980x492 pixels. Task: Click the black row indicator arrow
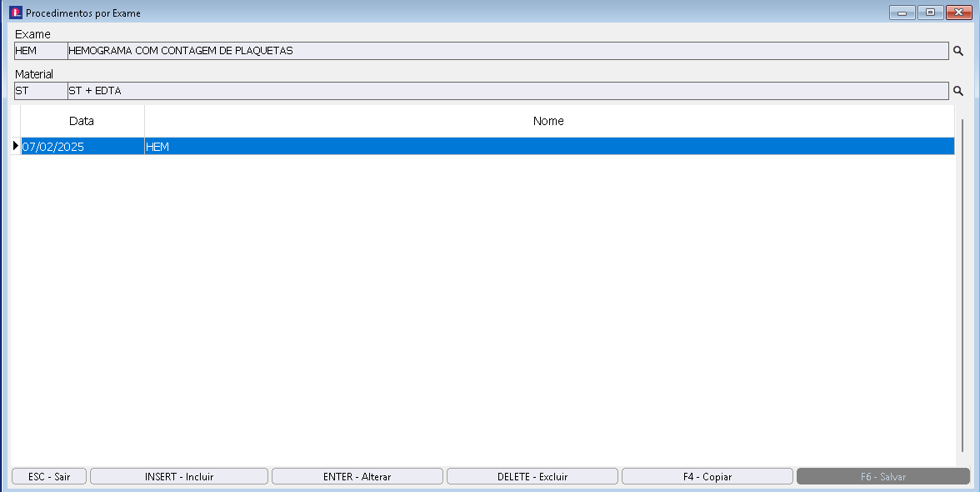coord(15,146)
